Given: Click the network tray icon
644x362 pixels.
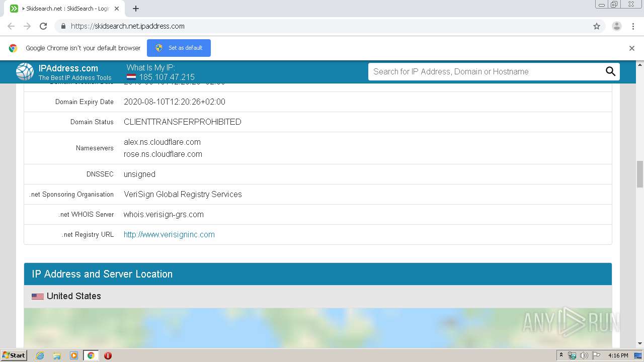Looking at the screenshot, I should [572, 355].
